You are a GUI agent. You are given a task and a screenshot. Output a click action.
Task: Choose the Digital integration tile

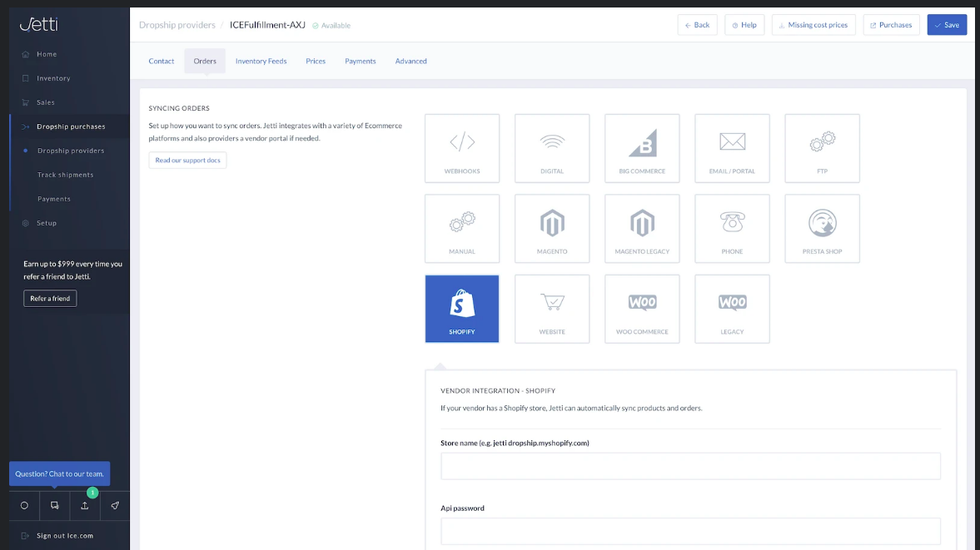tap(552, 149)
